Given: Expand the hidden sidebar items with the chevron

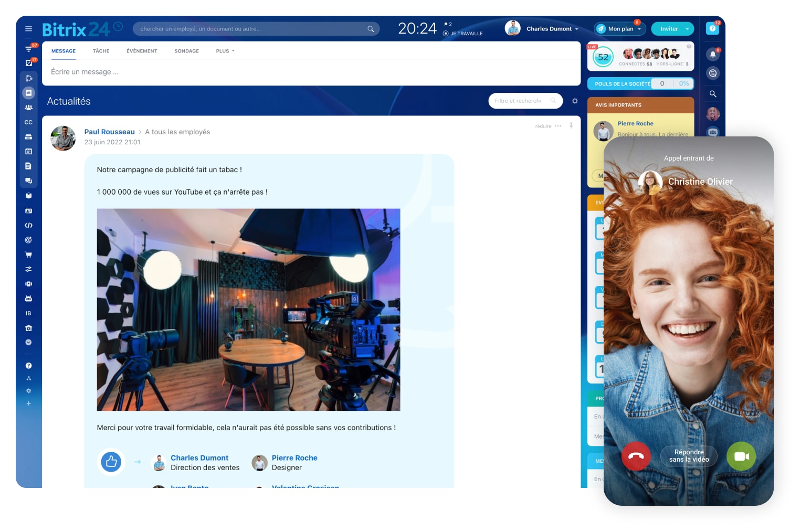Looking at the screenshot, I should tap(28, 343).
